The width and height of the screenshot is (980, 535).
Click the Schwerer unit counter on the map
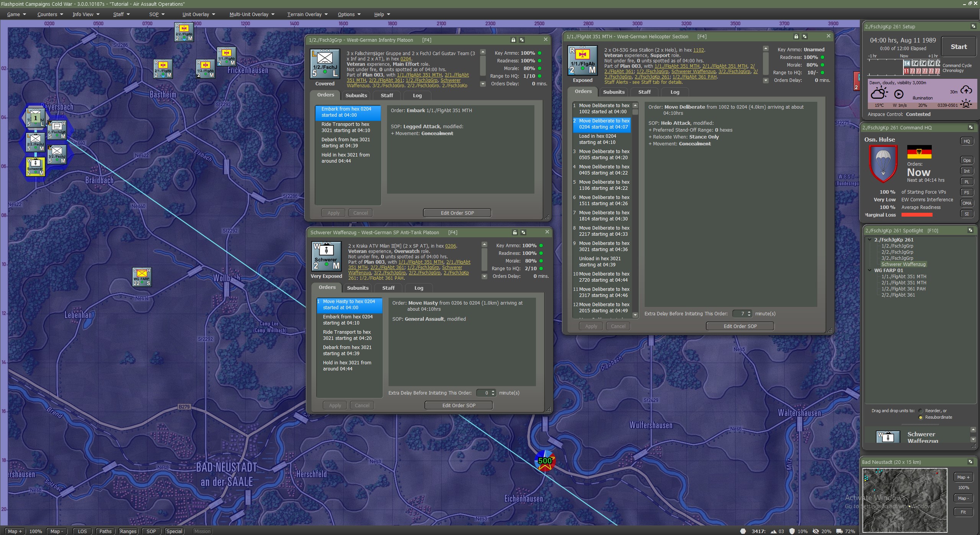click(35, 167)
